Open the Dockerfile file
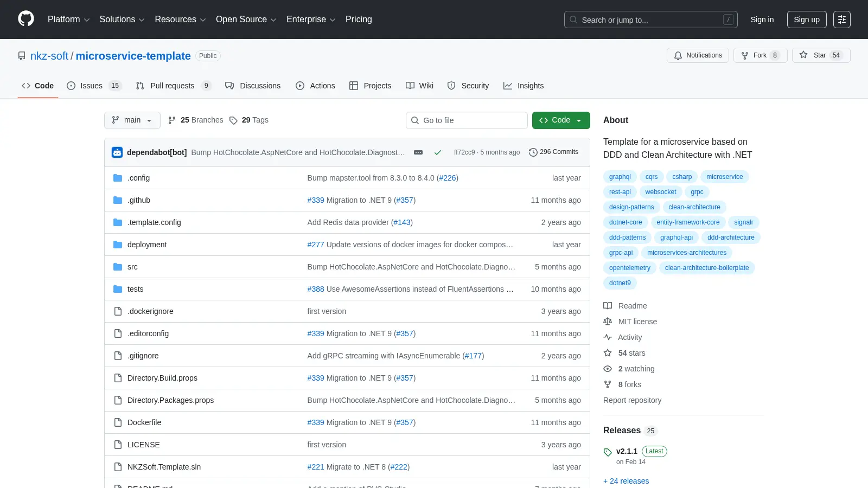 144,422
